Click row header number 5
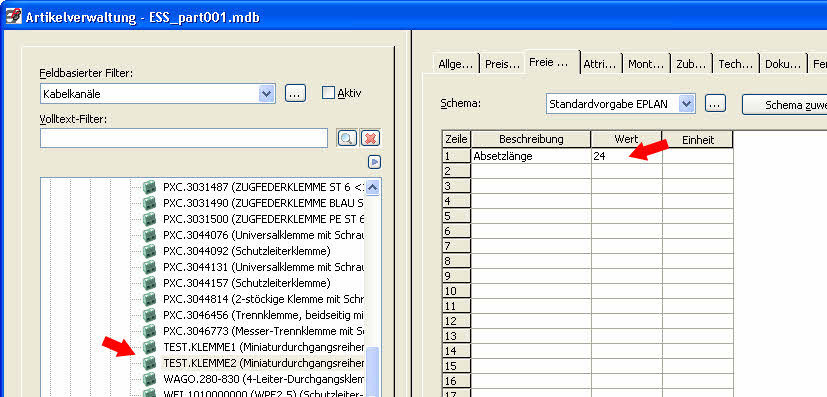827x397 pixels. (456, 216)
